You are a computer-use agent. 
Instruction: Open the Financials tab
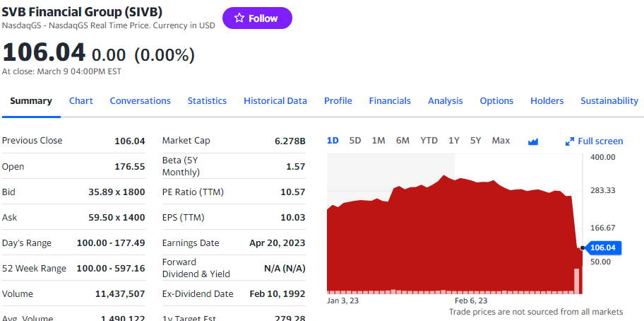(390, 100)
